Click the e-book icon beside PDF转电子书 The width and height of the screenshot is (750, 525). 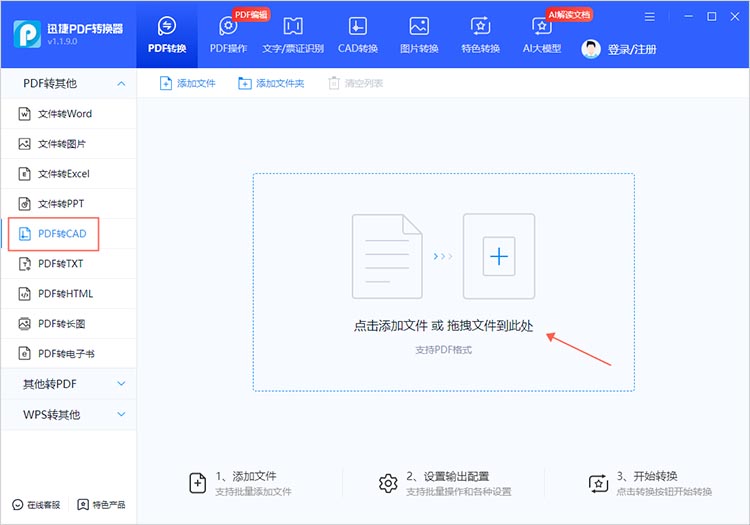[24, 354]
